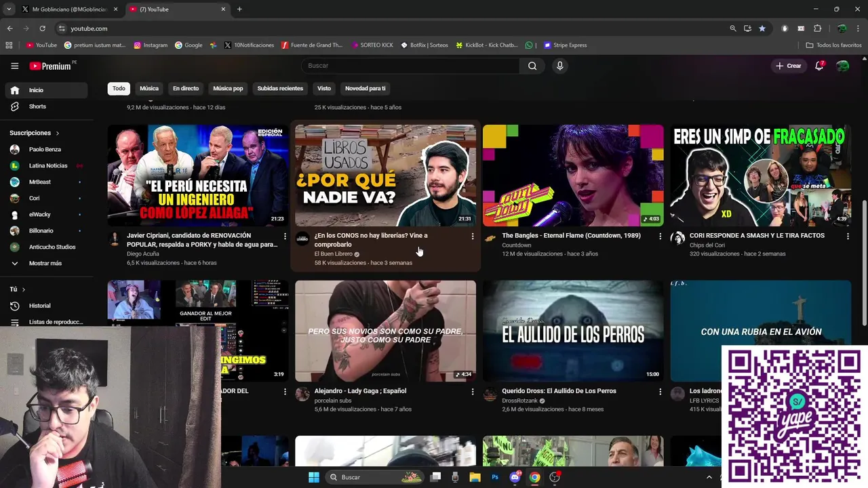This screenshot has width=868, height=488.
Task: Open the Instagram bookmark
Action: click(x=151, y=45)
